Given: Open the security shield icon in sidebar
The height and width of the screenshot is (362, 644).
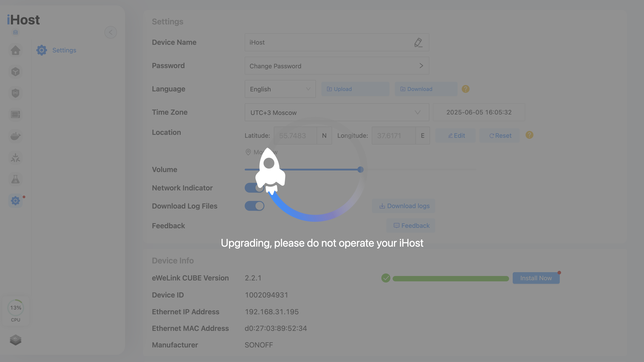Looking at the screenshot, I should (x=15, y=93).
